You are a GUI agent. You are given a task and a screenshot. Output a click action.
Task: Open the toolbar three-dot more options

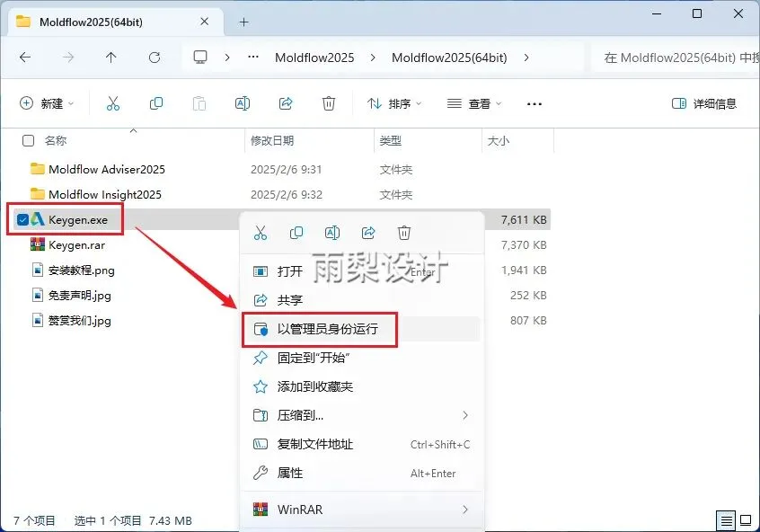(535, 103)
